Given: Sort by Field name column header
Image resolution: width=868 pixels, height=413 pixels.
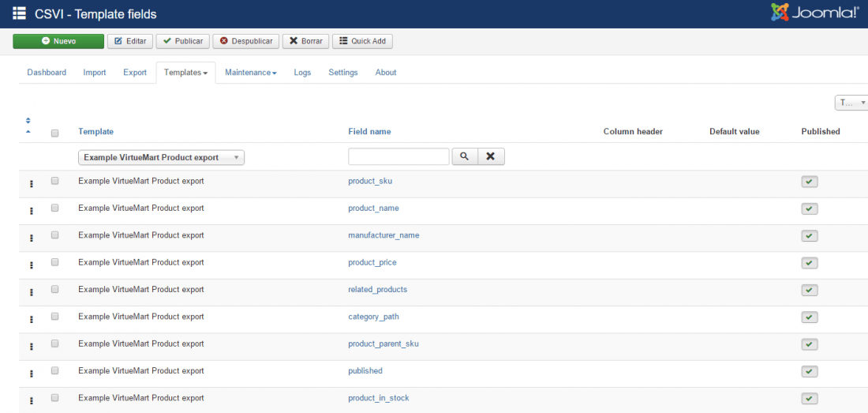Looking at the screenshot, I should [x=369, y=132].
